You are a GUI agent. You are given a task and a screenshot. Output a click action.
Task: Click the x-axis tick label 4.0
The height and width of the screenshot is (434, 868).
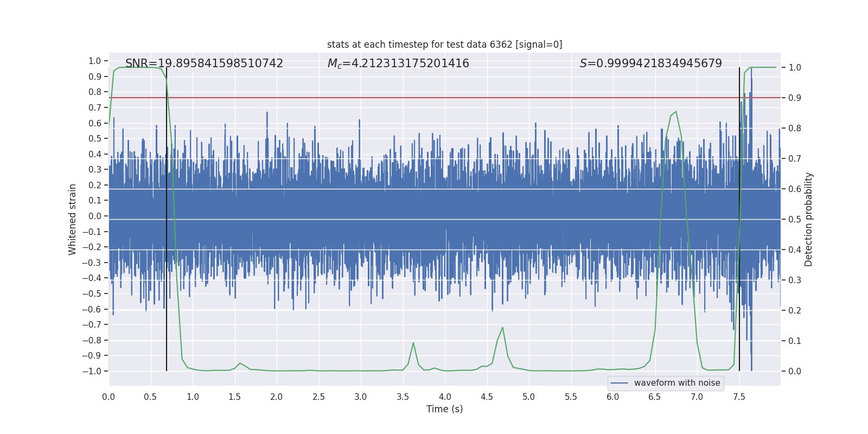(444, 397)
